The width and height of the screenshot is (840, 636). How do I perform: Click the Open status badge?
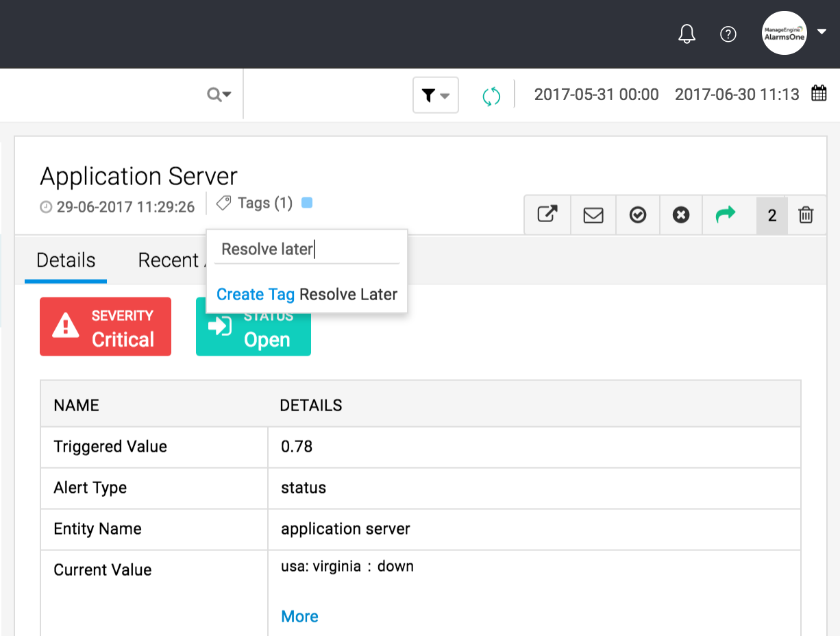click(254, 327)
